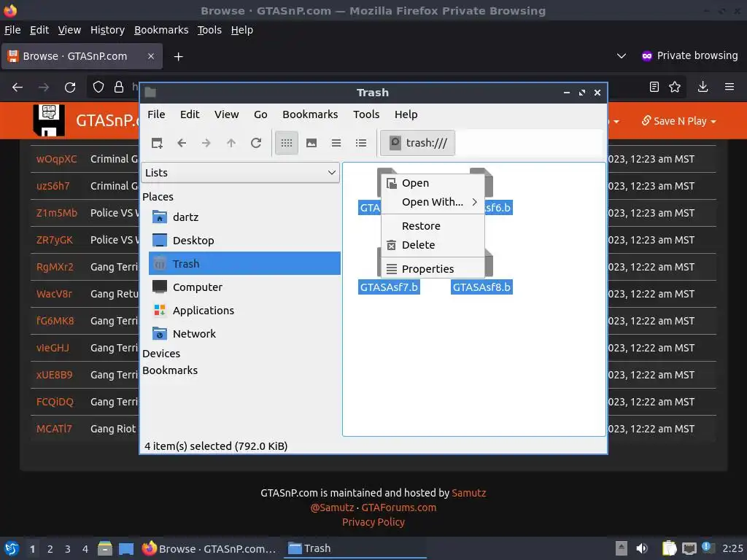Expand the Open With... submenu
This screenshot has width=747, height=560.
pos(433,202)
